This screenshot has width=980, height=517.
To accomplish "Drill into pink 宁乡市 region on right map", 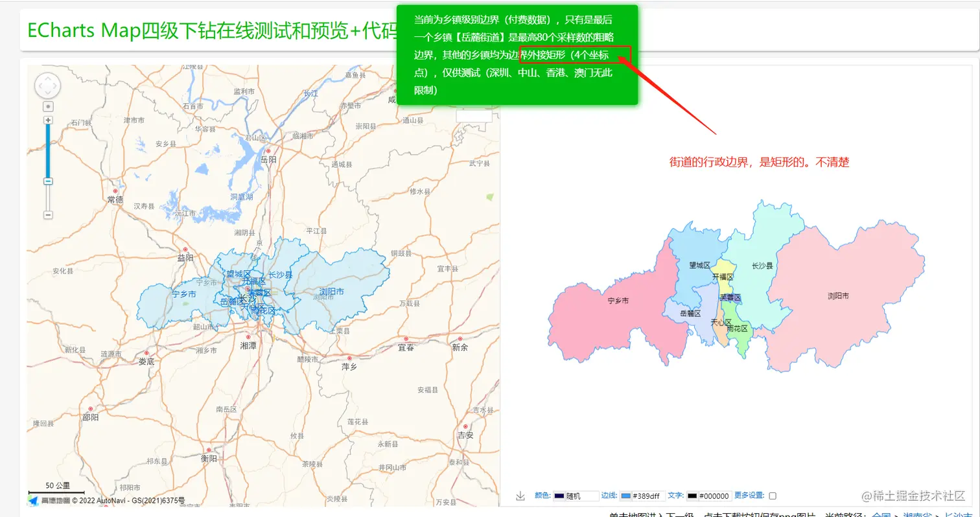I will [x=618, y=301].
